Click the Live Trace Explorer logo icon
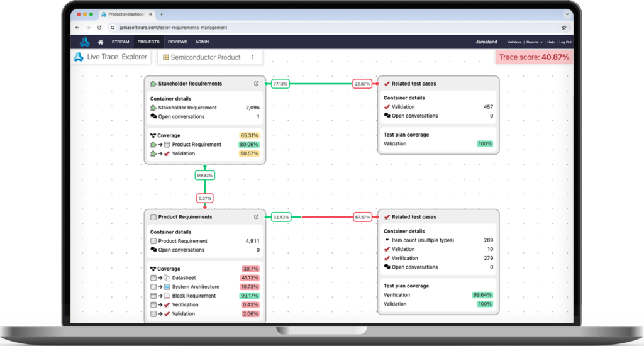644x346 pixels. [79, 57]
